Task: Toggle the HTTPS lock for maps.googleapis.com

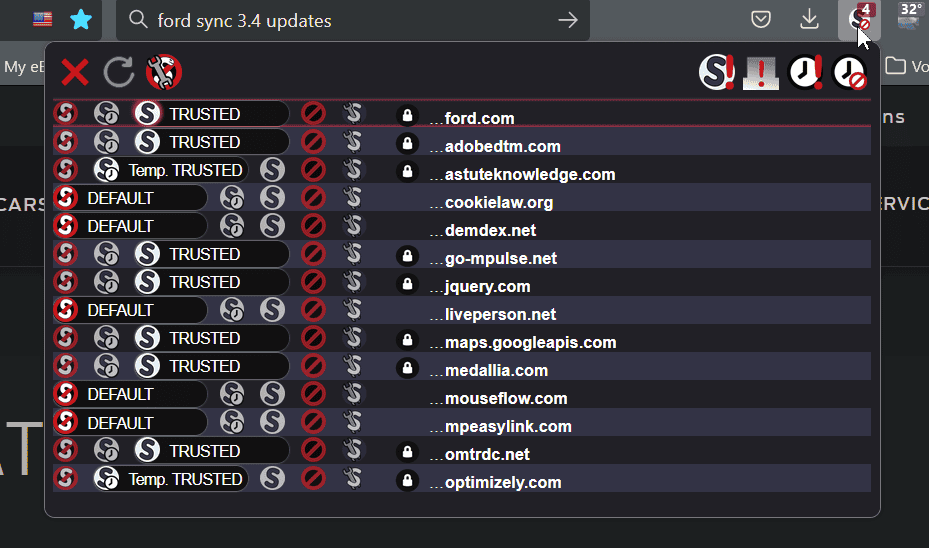Action: tap(407, 339)
